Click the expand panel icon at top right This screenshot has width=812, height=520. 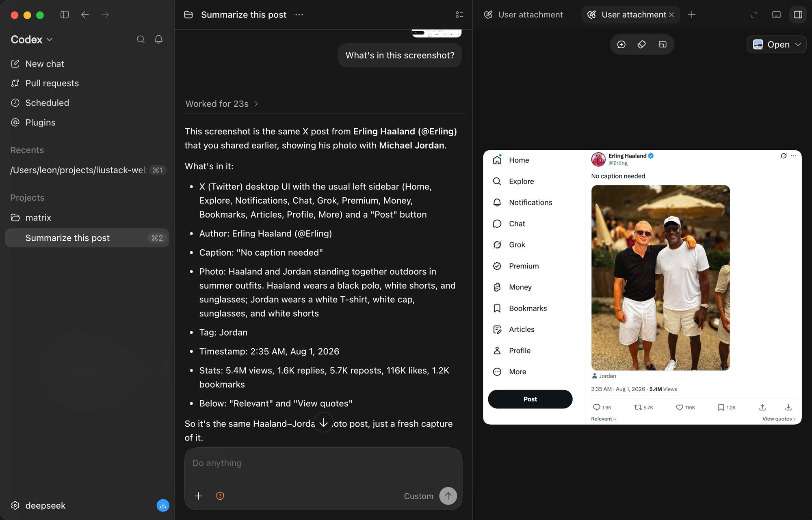754,15
